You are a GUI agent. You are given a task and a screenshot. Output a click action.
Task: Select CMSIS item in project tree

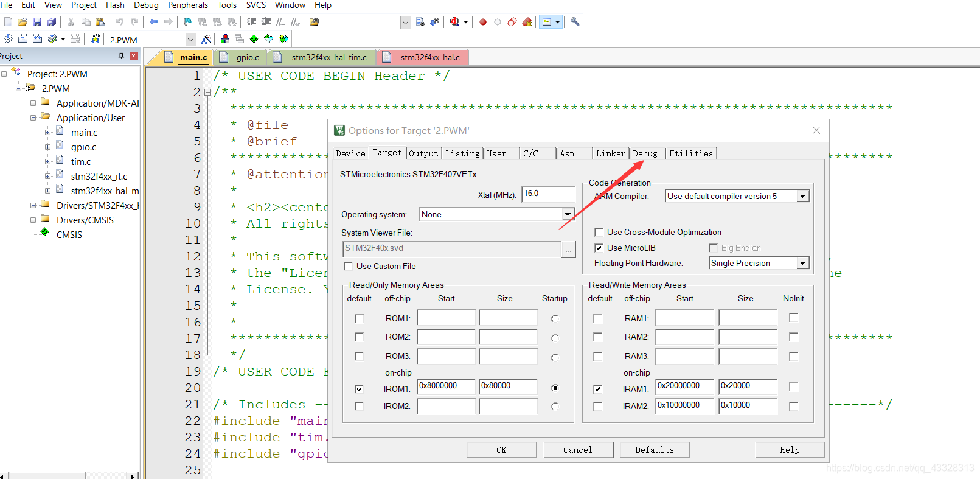click(x=69, y=235)
